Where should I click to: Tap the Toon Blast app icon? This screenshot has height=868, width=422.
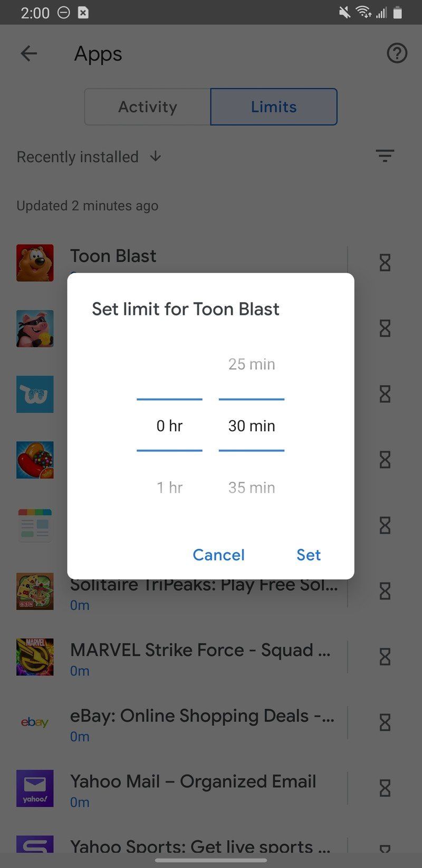35,262
